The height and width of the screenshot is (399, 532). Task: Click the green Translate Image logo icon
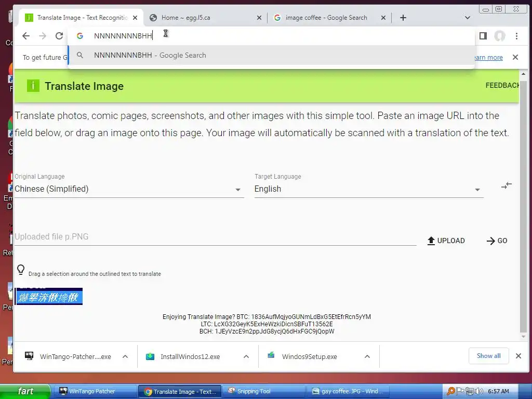[x=33, y=86]
